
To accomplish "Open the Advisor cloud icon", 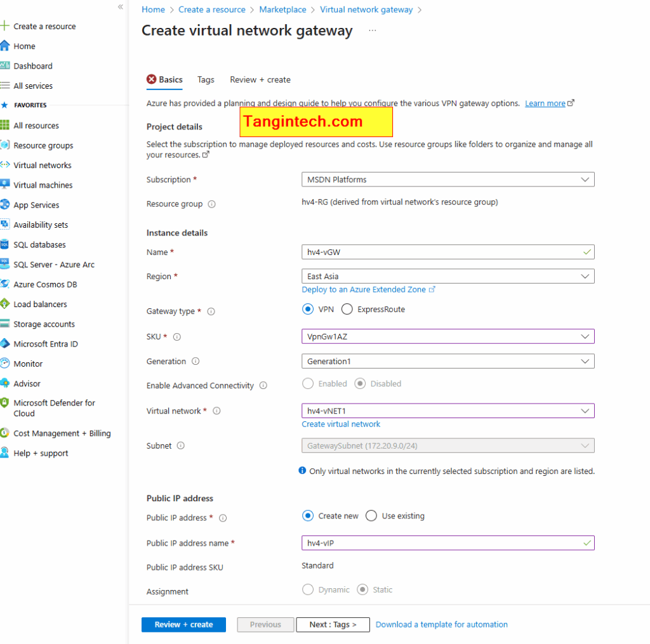I will (x=4, y=383).
